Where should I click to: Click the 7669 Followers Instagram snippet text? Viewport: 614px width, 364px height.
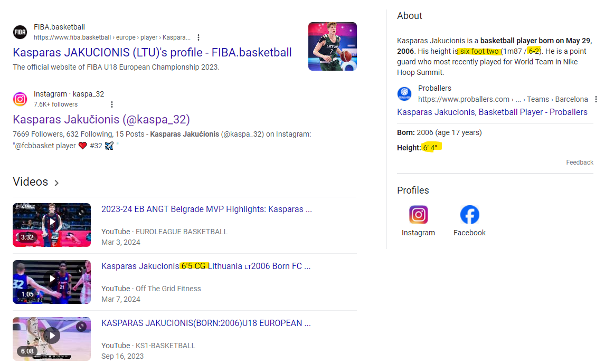click(162, 134)
